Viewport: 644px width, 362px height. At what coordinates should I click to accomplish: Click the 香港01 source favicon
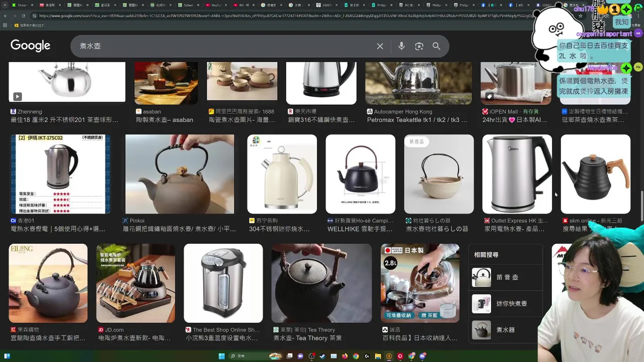click(x=13, y=221)
